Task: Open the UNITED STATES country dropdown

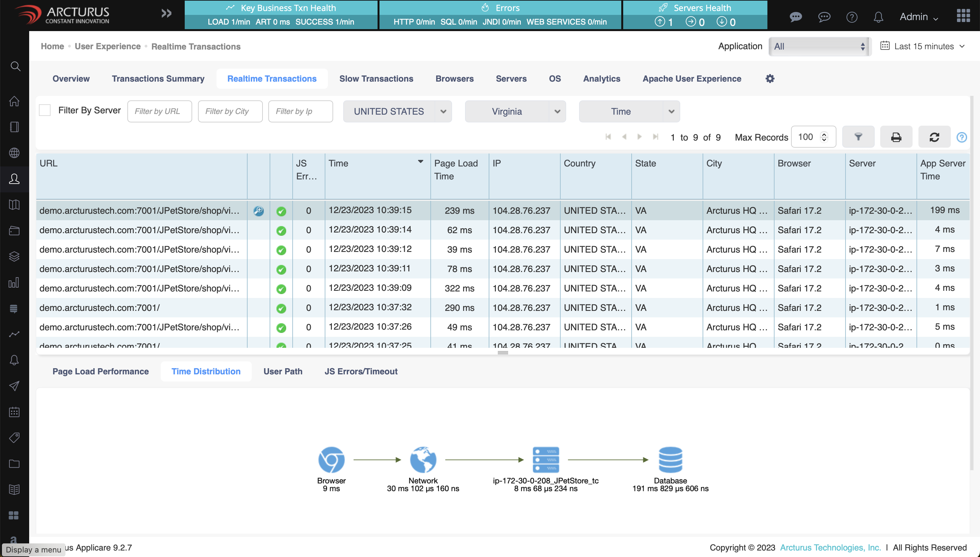Action: (x=397, y=111)
